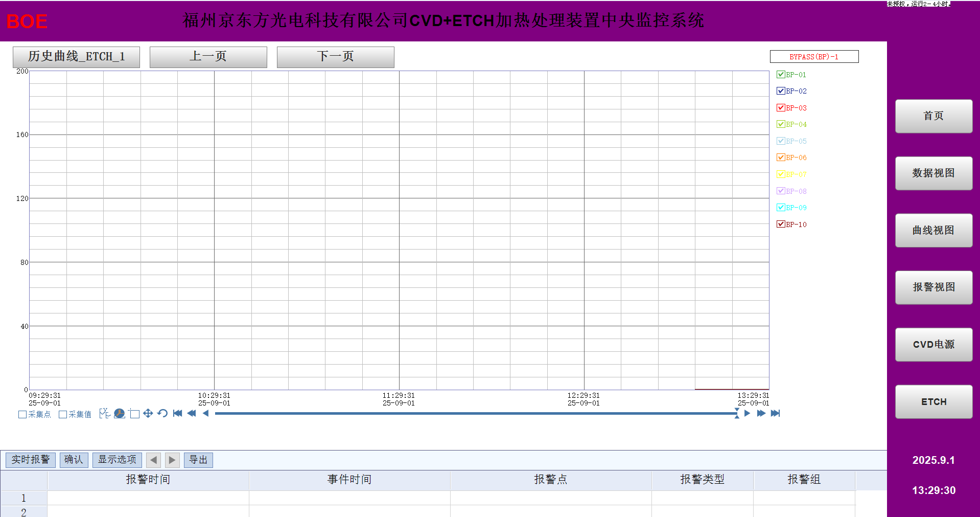Open the 显示选项 options in alarm bar
Screen dimensions: 980x517
pos(117,460)
